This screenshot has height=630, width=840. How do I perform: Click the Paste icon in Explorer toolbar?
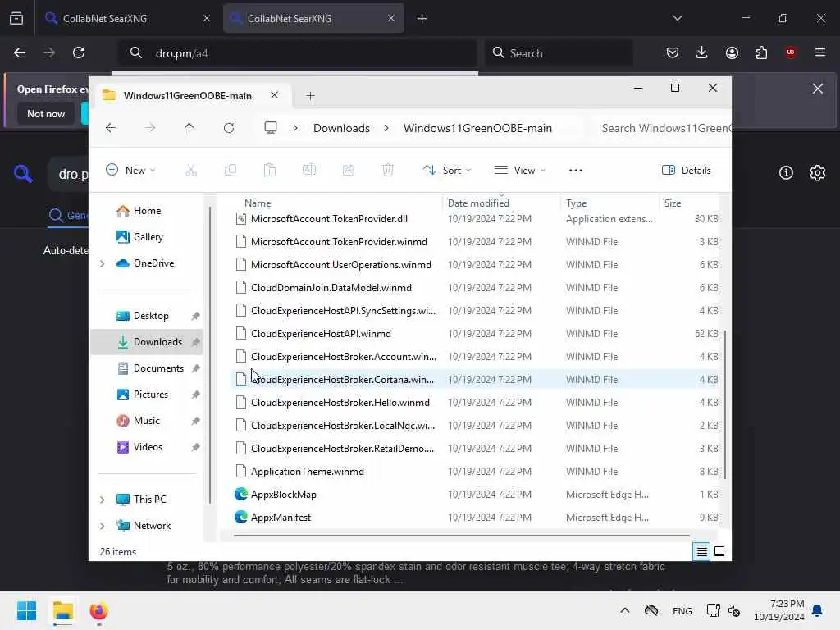(269, 171)
